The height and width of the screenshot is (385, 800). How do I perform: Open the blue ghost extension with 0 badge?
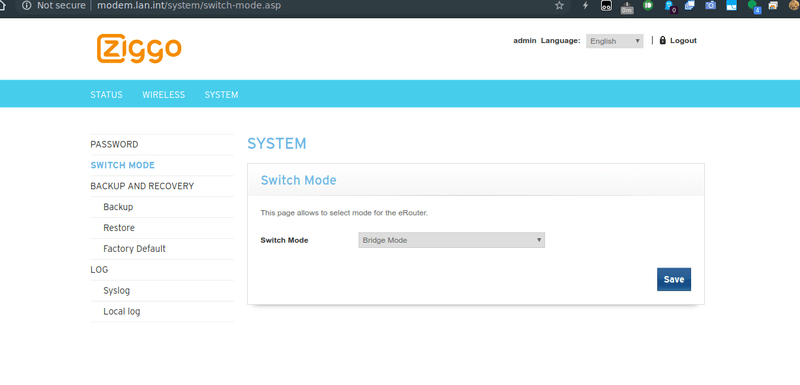pos(670,6)
